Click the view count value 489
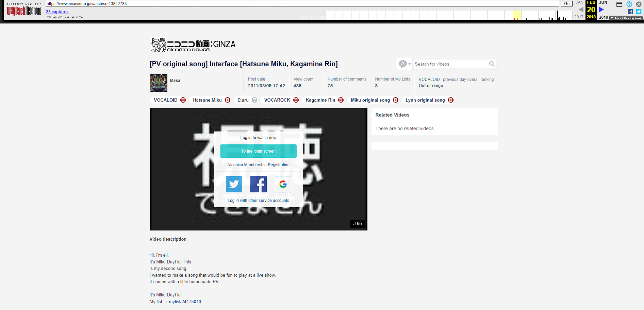The height and width of the screenshot is (310, 644). (x=297, y=86)
